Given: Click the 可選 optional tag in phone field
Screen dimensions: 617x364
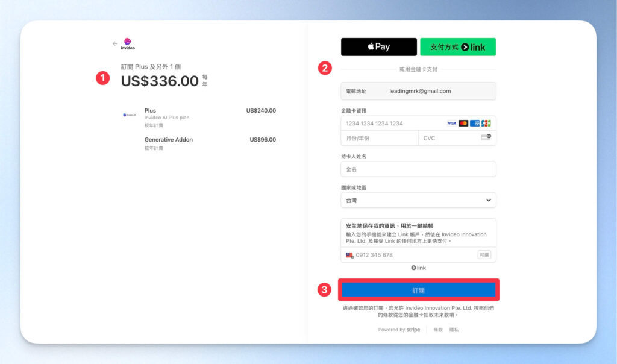Looking at the screenshot, I should pyautogui.click(x=484, y=255).
